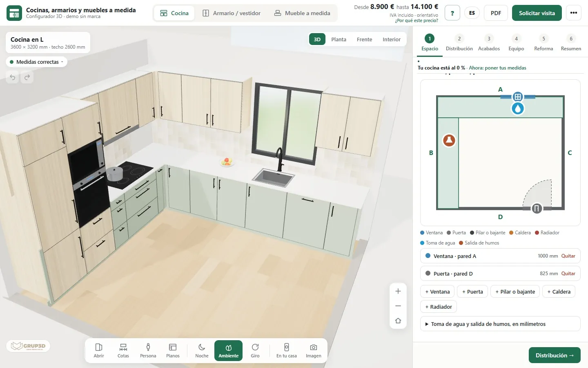Continue with the Distribución → button
Image resolution: width=588 pixels, height=368 pixels.
[x=555, y=355]
